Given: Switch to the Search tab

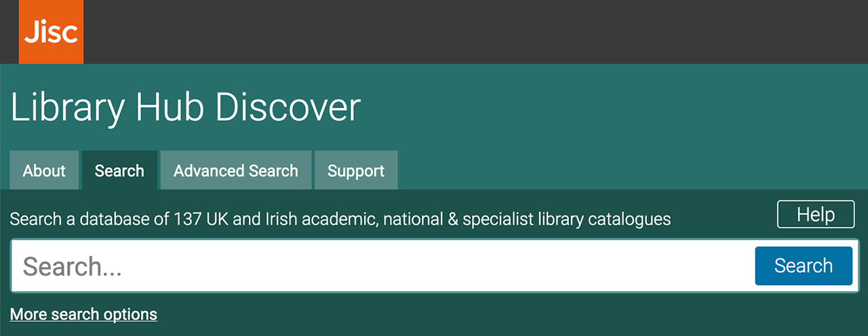Looking at the screenshot, I should (x=119, y=170).
